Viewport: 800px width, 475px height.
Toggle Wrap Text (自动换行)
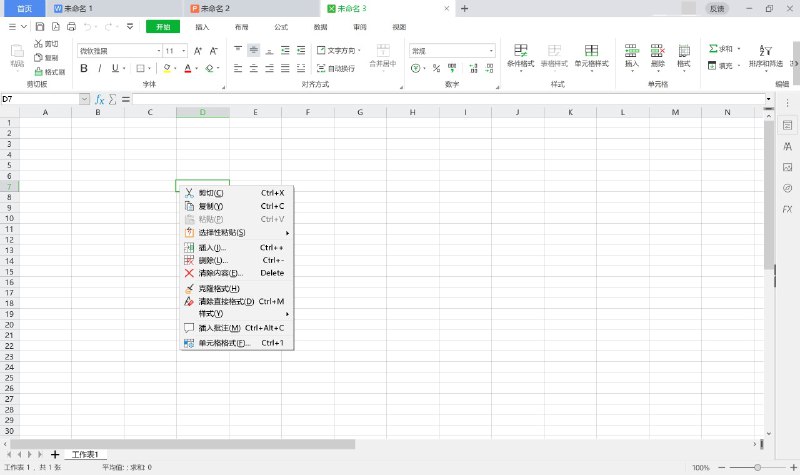[x=336, y=68]
